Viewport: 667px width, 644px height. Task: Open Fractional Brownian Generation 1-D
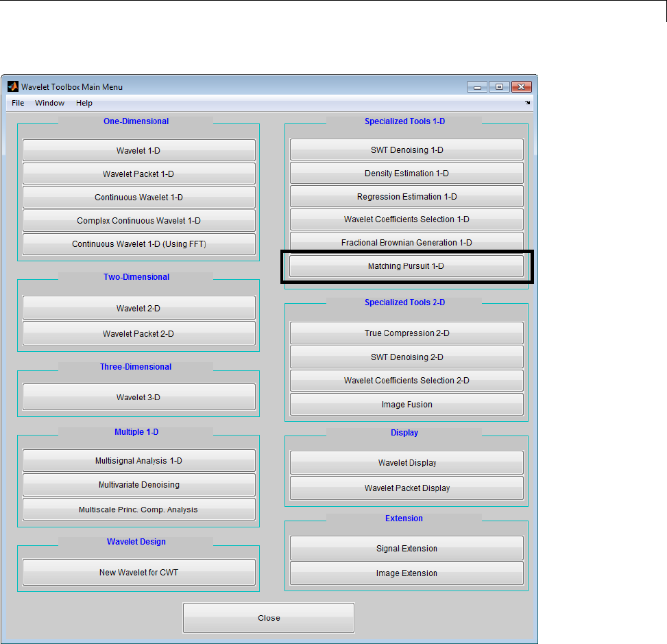pos(407,242)
